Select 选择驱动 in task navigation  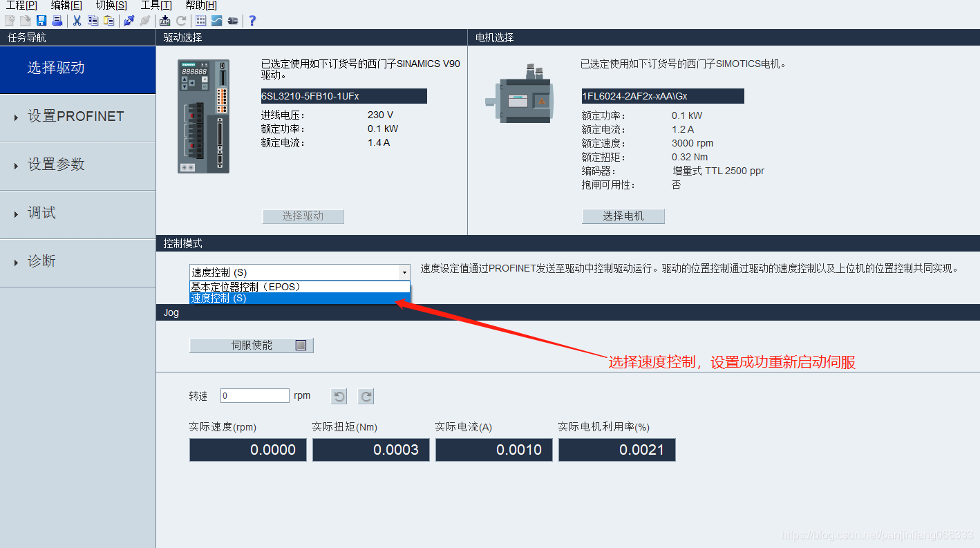click(77, 69)
